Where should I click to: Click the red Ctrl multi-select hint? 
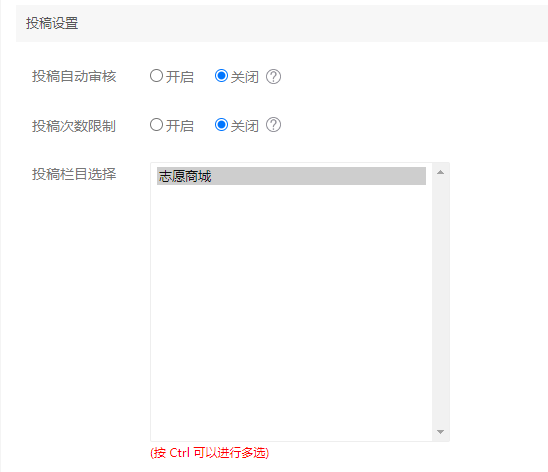pyautogui.click(x=210, y=453)
